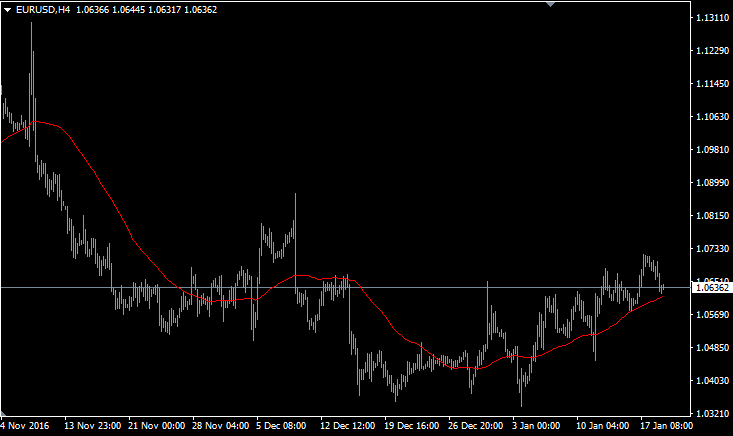Click price level 1.03210 on scale
Viewport: 733px width, 436px height.
click(x=712, y=414)
